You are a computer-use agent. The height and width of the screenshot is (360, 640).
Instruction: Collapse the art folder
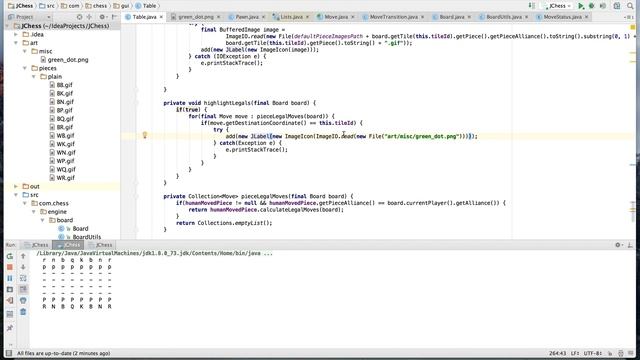point(16,43)
